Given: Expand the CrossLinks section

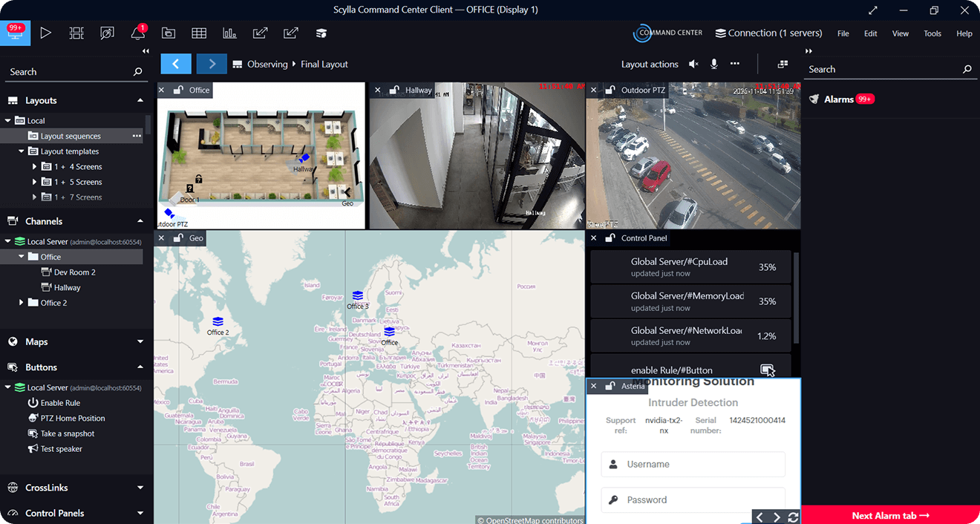Looking at the screenshot, I should click(x=140, y=488).
